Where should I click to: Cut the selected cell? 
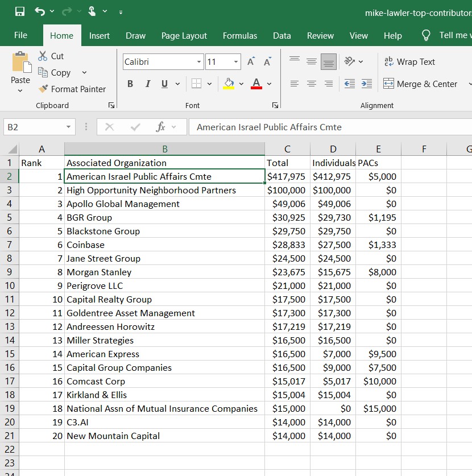(x=51, y=56)
